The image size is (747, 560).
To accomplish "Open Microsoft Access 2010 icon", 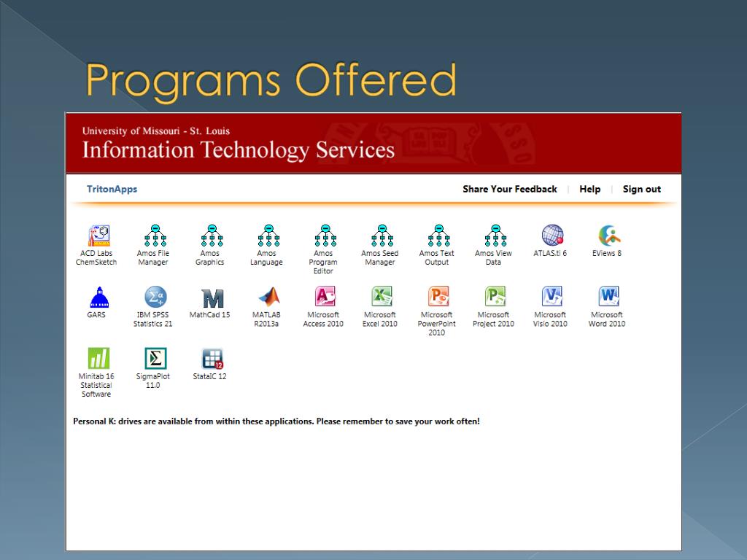I will [x=325, y=296].
